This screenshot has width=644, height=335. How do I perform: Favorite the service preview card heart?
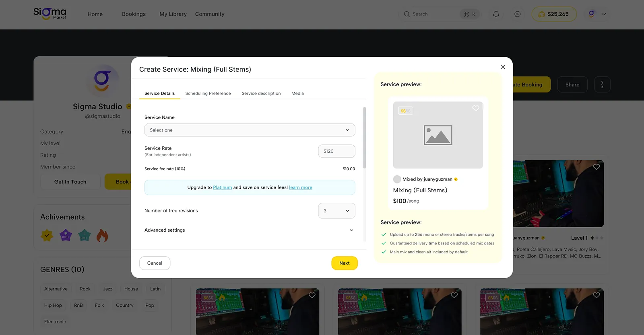click(476, 108)
